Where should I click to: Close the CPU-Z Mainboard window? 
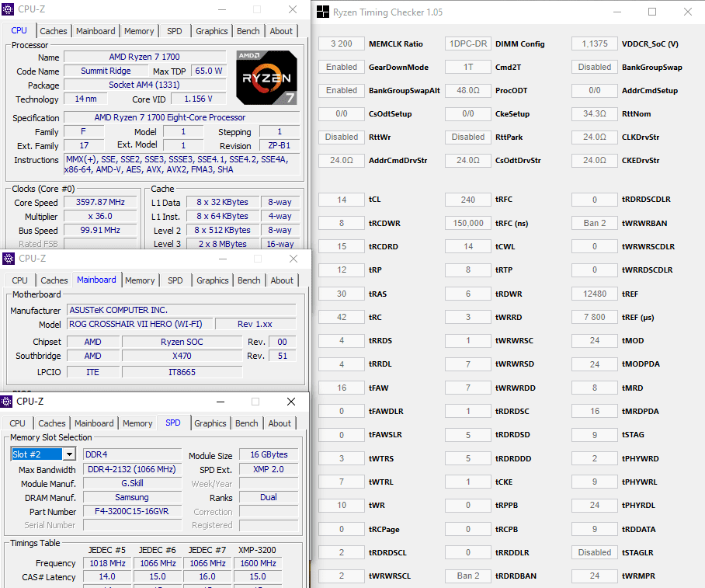point(293,259)
